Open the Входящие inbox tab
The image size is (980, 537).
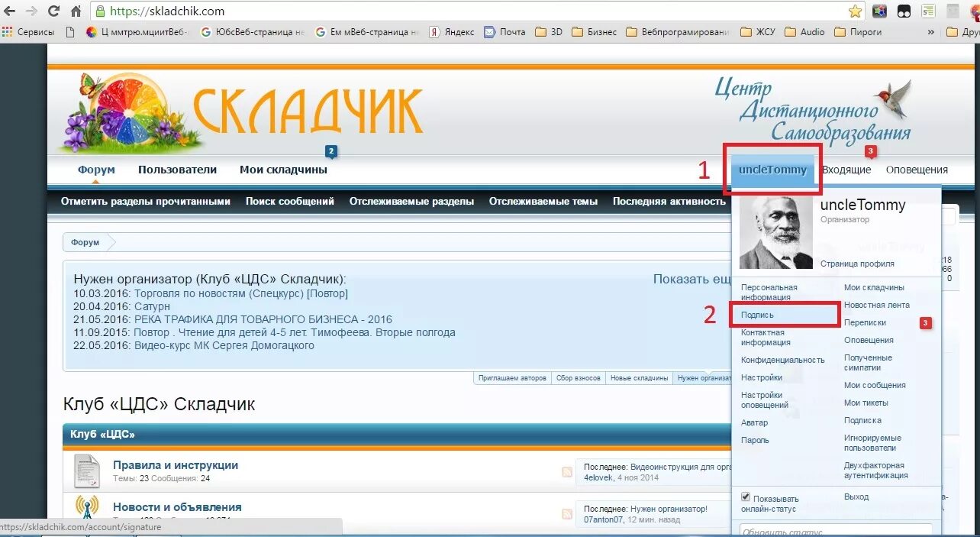(846, 170)
